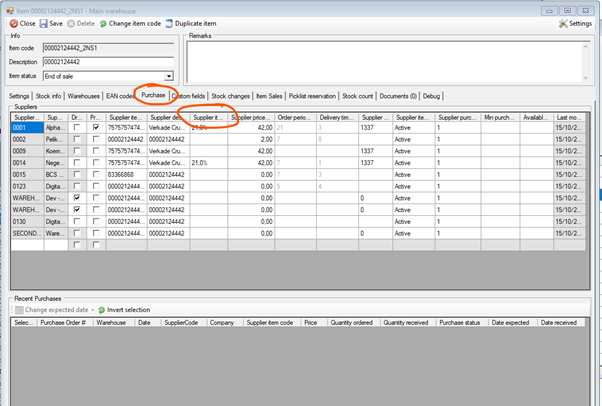This screenshot has width=602, height=406.
Task: Click the Save floppy disk icon
Action: [43, 23]
